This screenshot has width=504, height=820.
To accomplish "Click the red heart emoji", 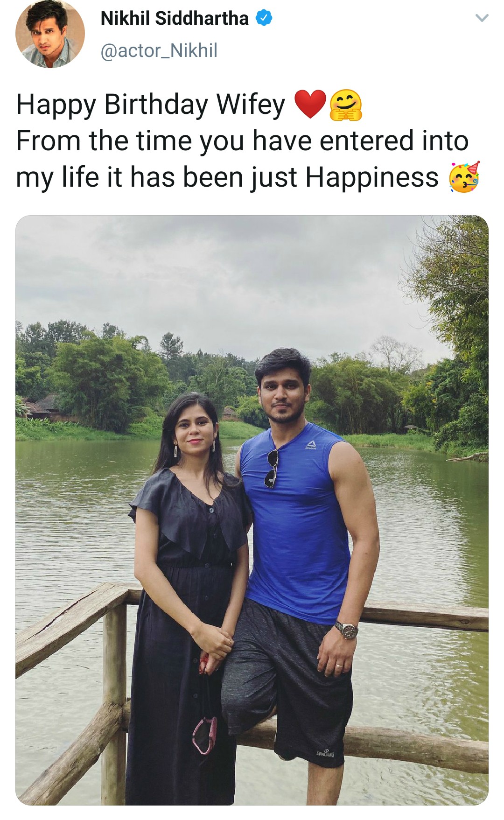I will (310, 104).
